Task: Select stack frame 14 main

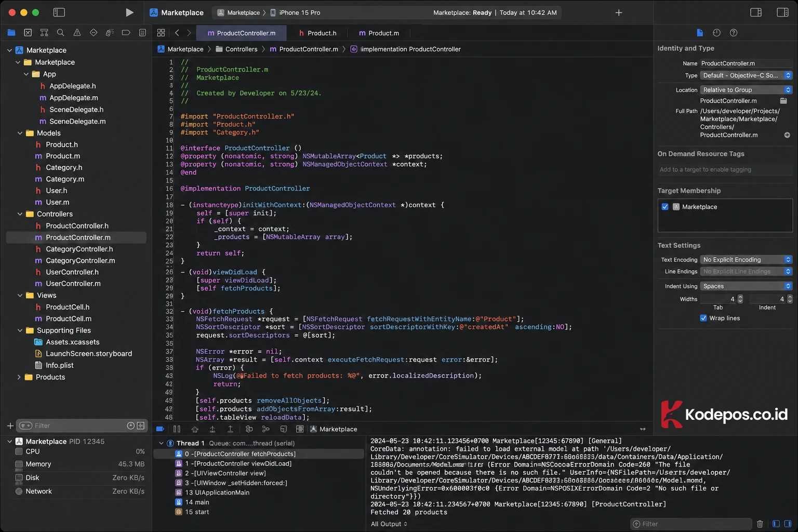Action: click(192, 502)
